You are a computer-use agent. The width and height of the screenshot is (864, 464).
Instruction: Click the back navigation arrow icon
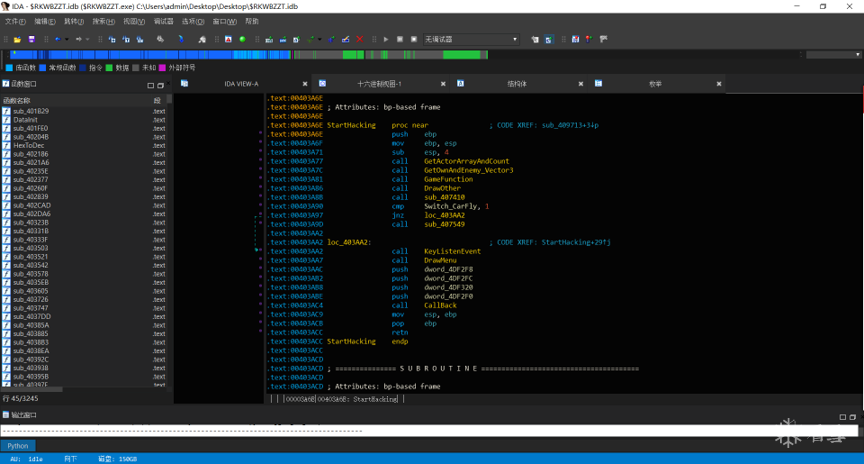pos(57,40)
